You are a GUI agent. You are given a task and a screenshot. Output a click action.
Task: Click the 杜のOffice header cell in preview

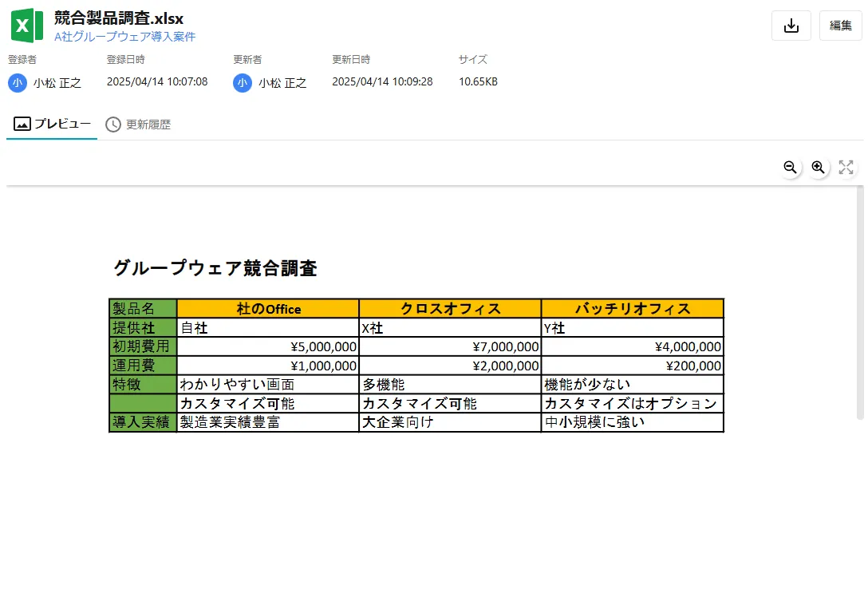tap(266, 307)
